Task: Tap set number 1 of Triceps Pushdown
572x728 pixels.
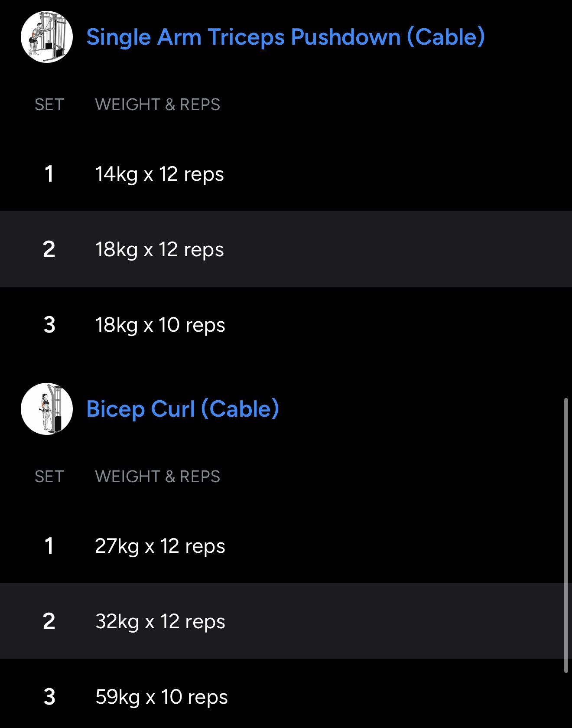Action: click(x=49, y=174)
